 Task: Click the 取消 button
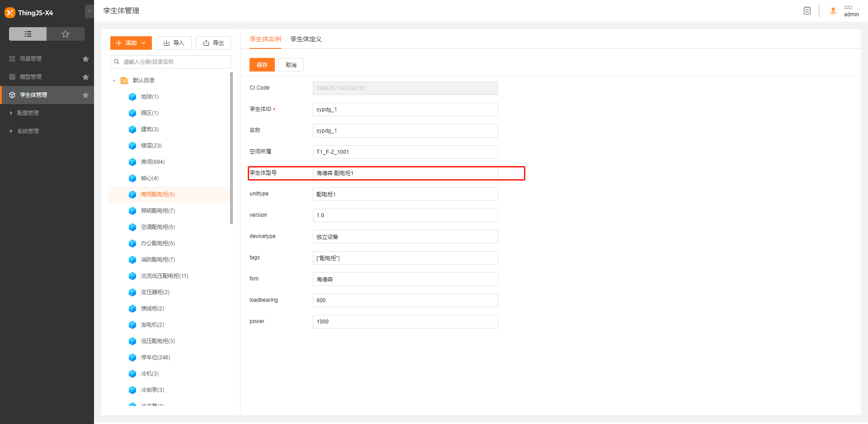291,65
